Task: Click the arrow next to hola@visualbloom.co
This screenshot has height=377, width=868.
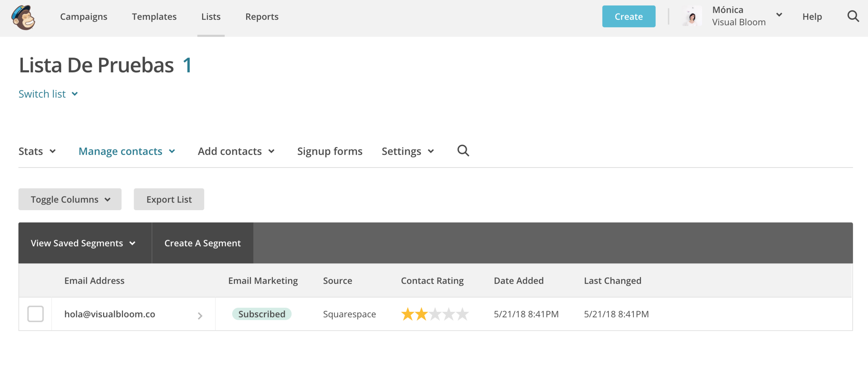Action: click(x=200, y=315)
